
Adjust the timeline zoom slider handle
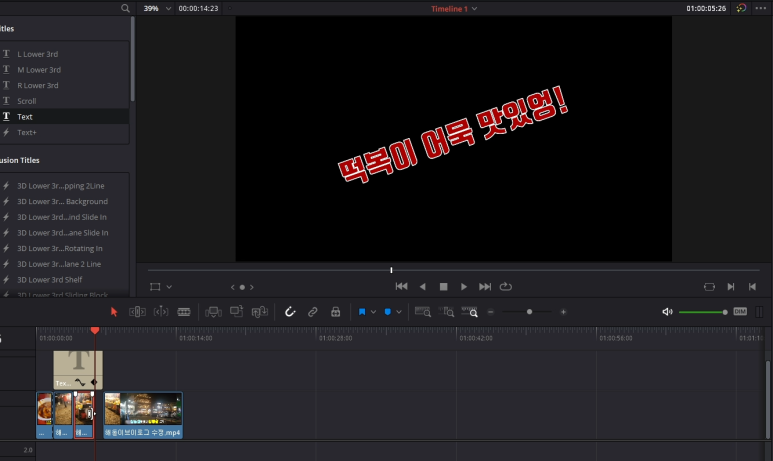pyautogui.click(x=529, y=312)
